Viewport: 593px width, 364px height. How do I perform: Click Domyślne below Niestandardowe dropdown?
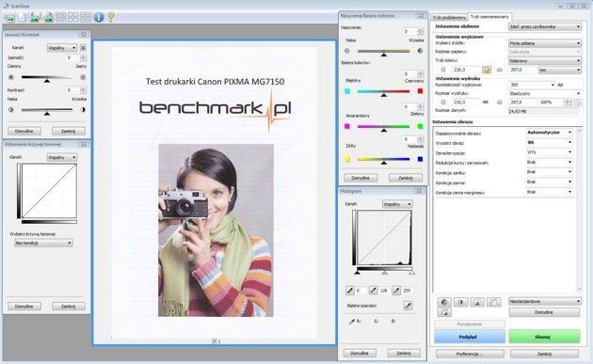pyautogui.click(x=544, y=312)
